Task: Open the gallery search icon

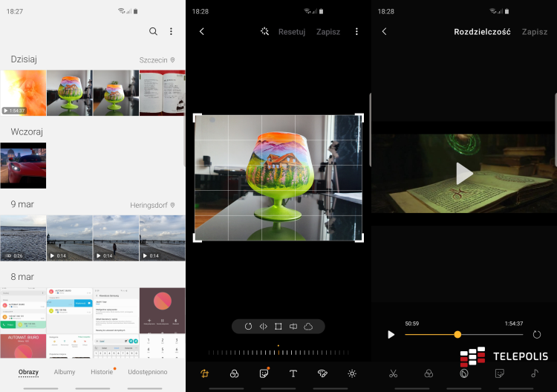Action: pyautogui.click(x=153, y=32)
